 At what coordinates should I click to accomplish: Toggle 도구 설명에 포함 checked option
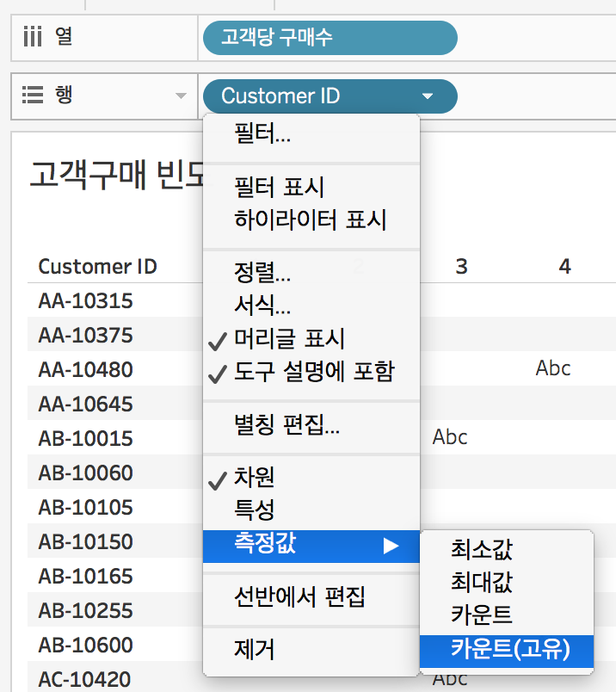[311, 372]
